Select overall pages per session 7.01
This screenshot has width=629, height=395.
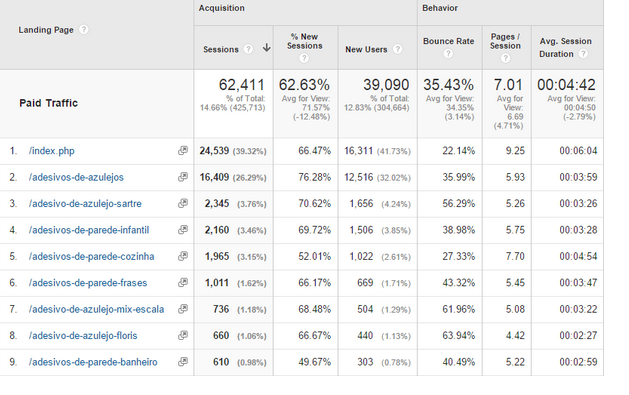coord(508,85)
